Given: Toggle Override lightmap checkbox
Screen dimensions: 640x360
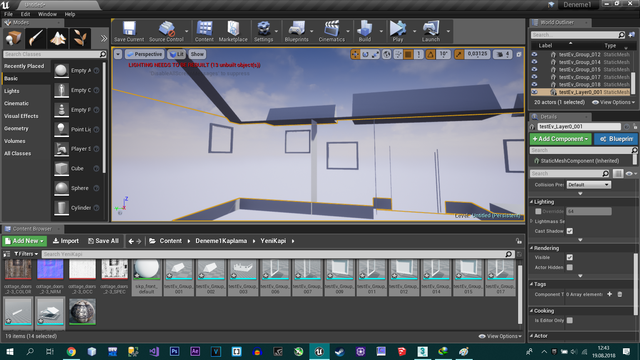Looking at the screenshot, I should 538,211.
